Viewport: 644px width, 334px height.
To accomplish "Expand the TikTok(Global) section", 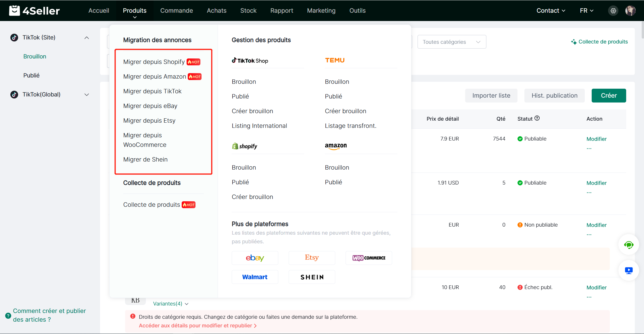I will tap(87, 95).
